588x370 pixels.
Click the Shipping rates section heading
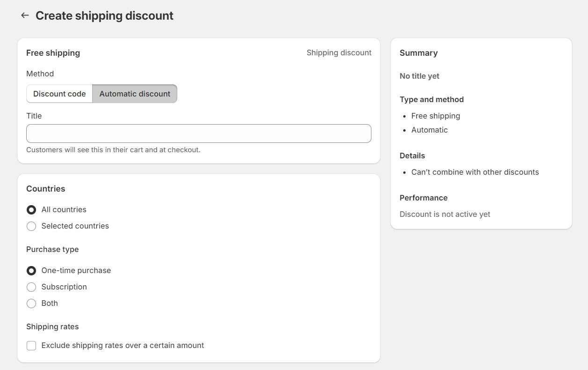click(x=52, y=326)
